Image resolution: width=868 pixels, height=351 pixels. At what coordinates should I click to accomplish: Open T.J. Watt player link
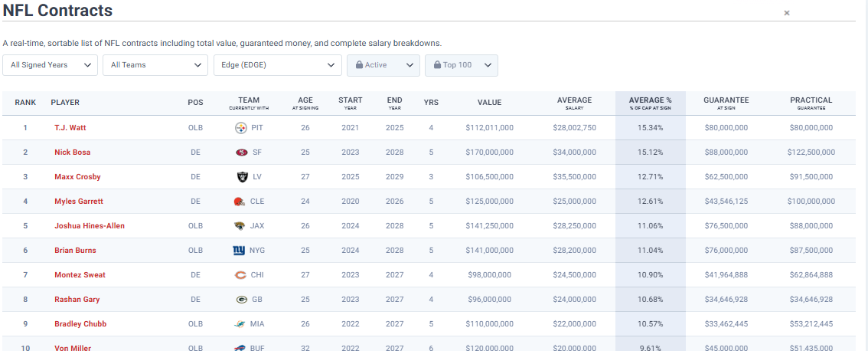coord(70,128)
